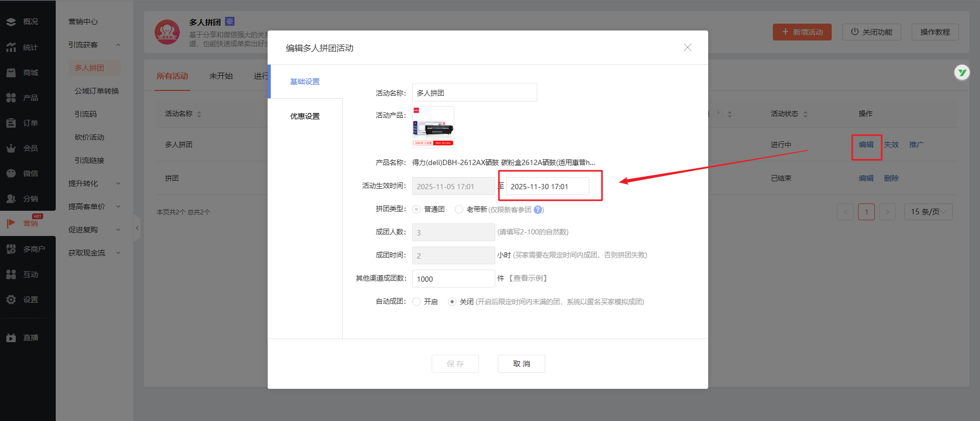Click the end date field 2025-11-30 17:01
The width and height of the screenshot is (980, 421).
click(547, 187)
